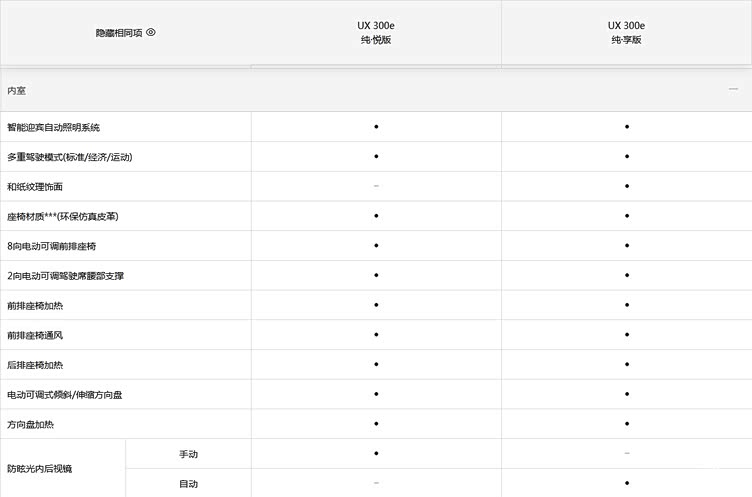The height and width of the screenshot is (497, 752).
Task: Click 纯·悦版 dot for 方向盘加热
Action: coord(376,424)
